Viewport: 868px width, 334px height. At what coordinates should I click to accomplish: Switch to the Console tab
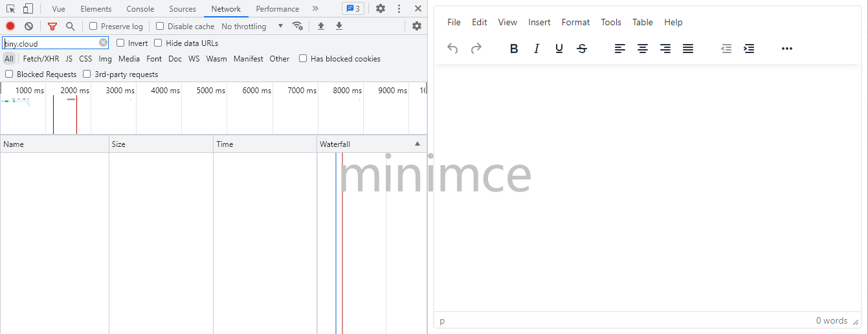point(140,8)
